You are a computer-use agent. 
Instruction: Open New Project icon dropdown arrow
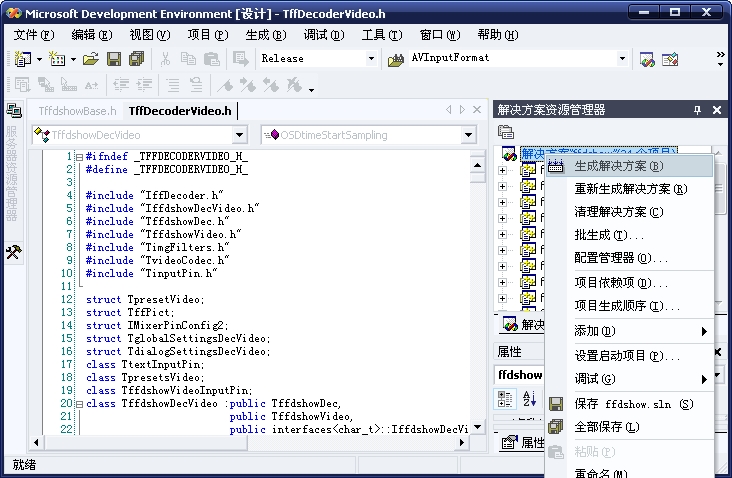pyautogui.click(x=39, y=59)
